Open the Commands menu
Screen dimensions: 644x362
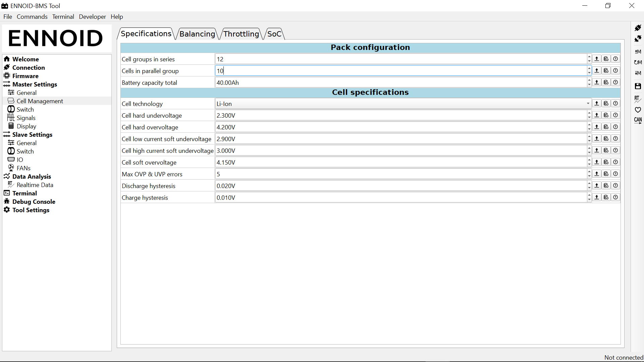pos(32,17)
